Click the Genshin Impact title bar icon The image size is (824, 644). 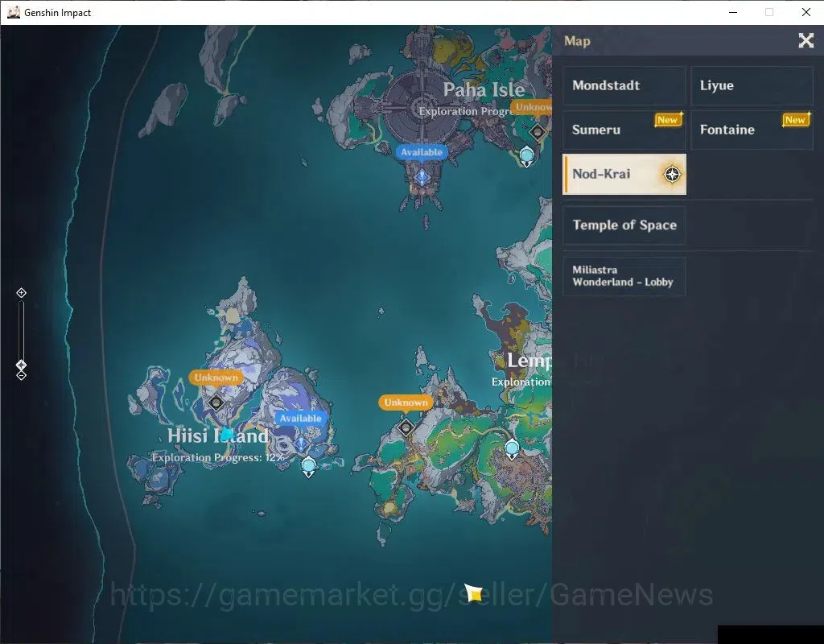[14, 12]
